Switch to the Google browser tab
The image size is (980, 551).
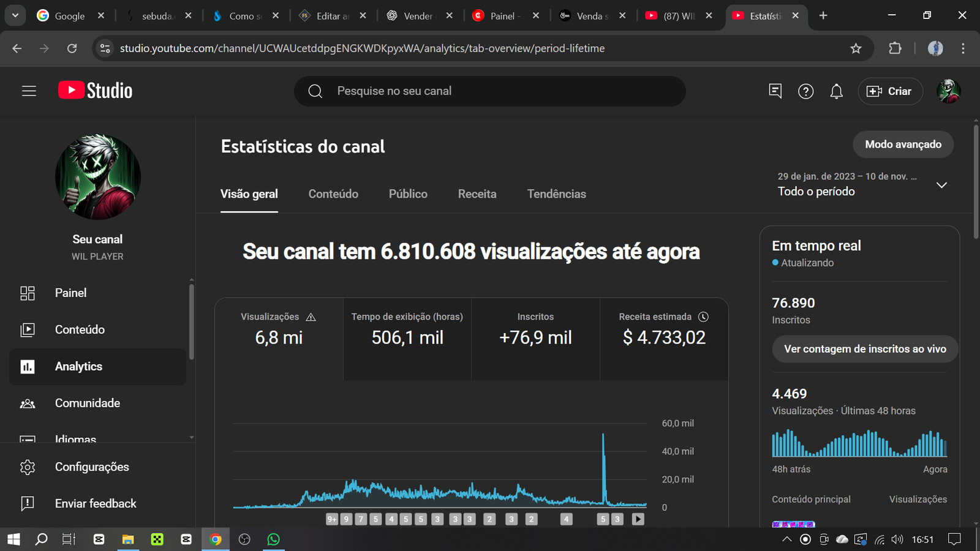70,16
